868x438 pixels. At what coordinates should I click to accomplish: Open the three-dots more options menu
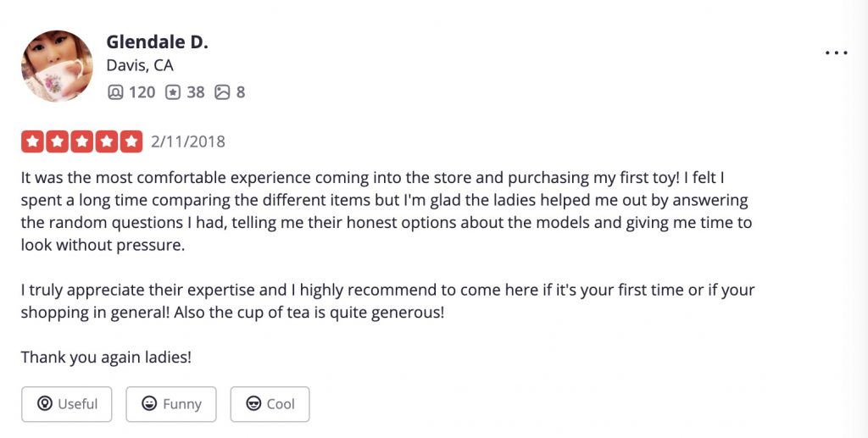click(x=836, y=53)
